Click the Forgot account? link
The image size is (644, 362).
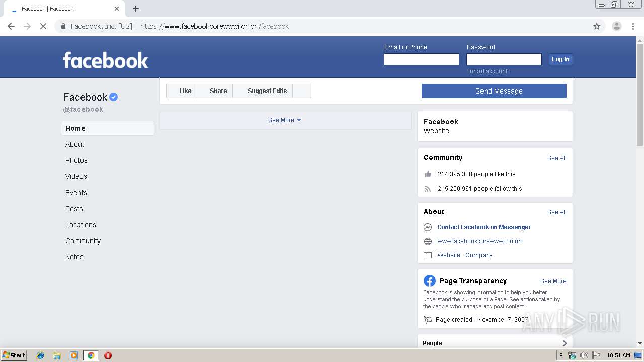point(488,71)
